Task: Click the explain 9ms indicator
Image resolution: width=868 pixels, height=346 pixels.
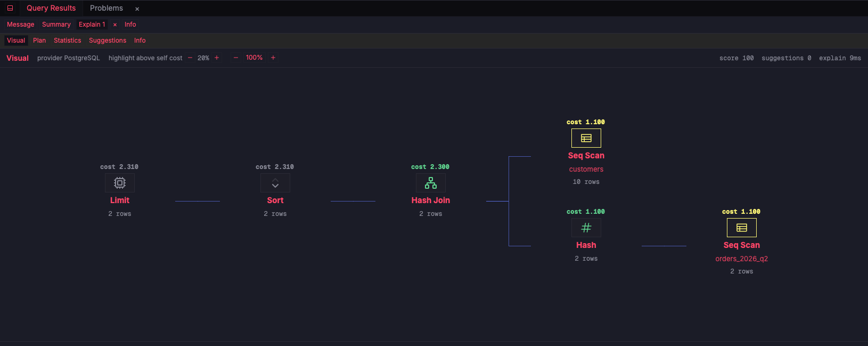Action: pyautogui.click(x=840, y=58)
